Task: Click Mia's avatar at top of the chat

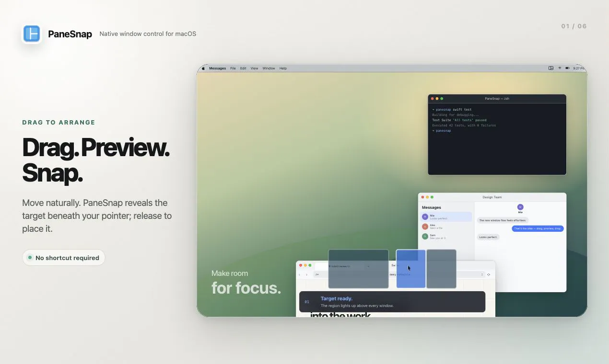Action: click(x=520, y=207)
